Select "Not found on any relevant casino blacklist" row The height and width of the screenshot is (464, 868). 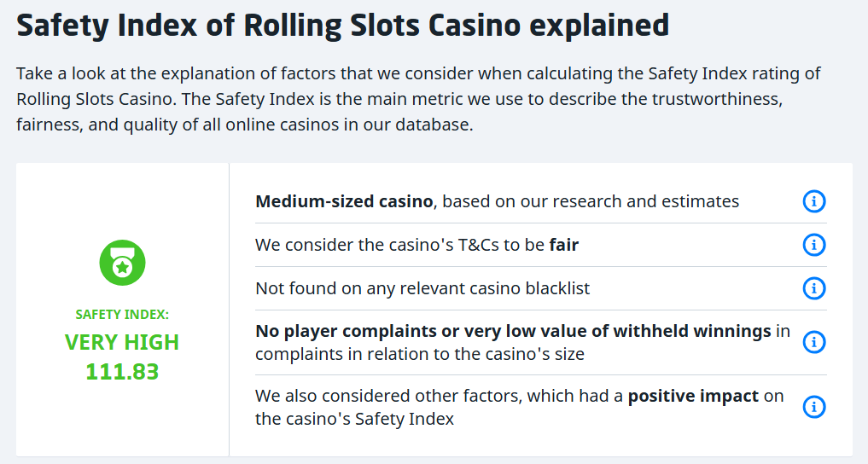[x=422, y=288]
